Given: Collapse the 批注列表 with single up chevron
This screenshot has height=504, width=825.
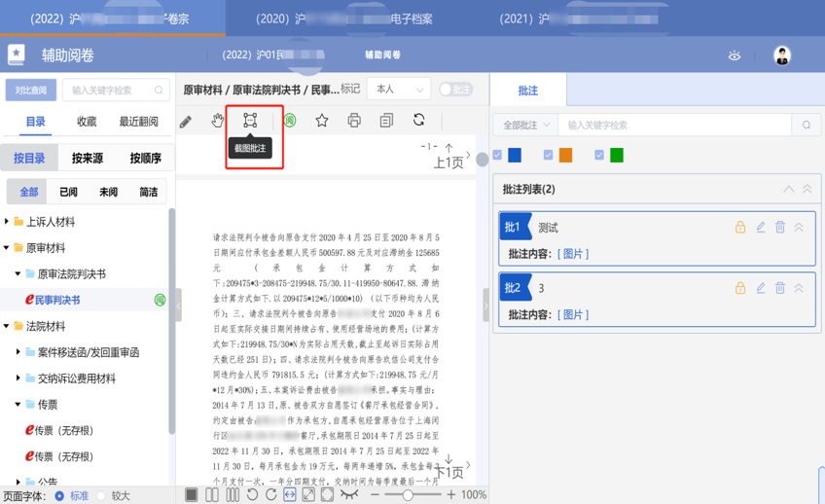Looking at the screenshot, I should point(788,189).
